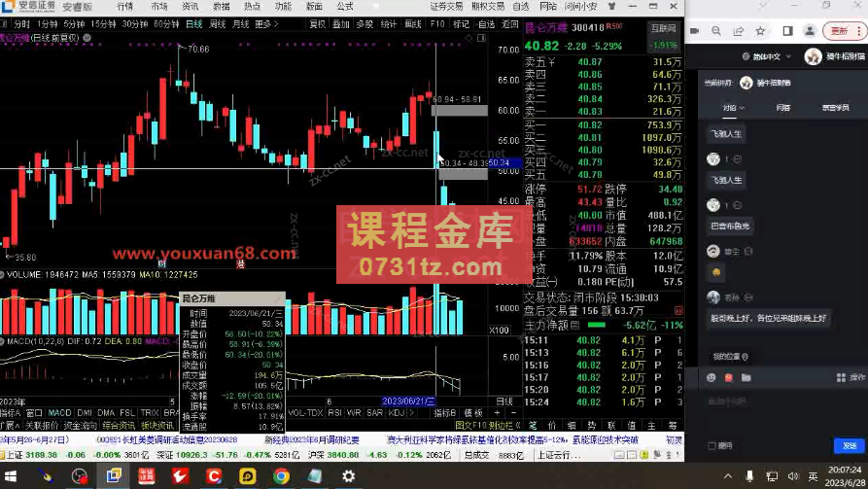Click 多股 toolbar button

[x=365, y=23]
